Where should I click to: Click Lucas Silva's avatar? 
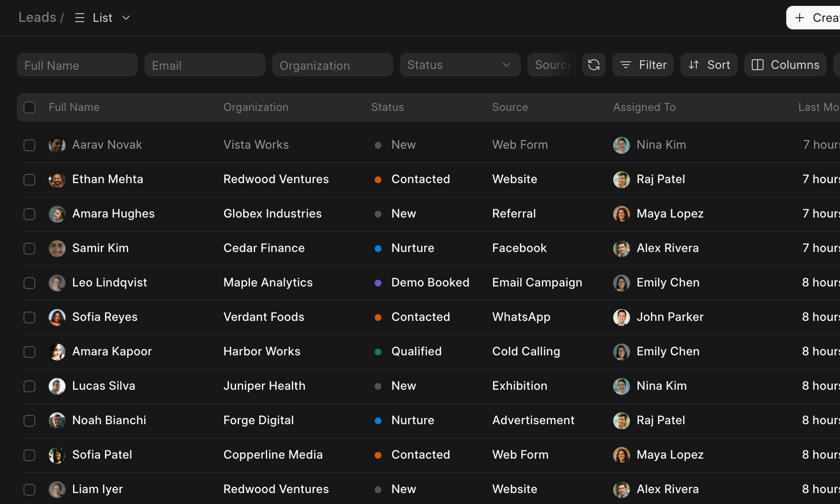tap(57, 386)
